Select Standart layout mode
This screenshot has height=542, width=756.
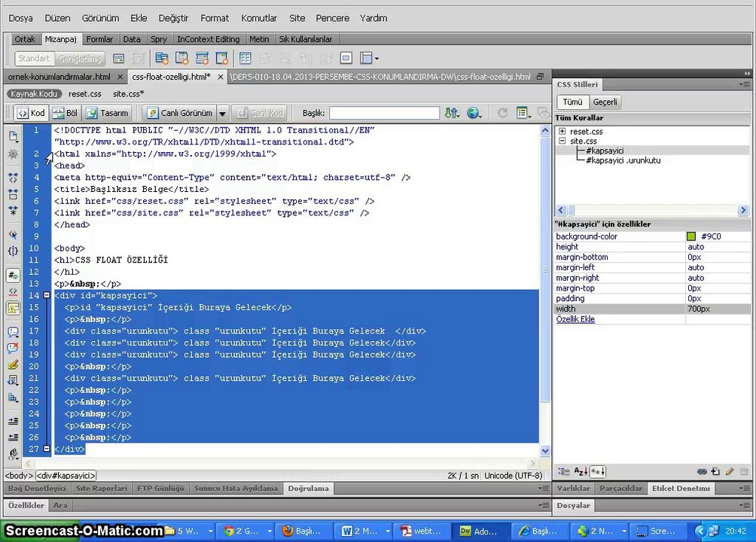[34, 59]
